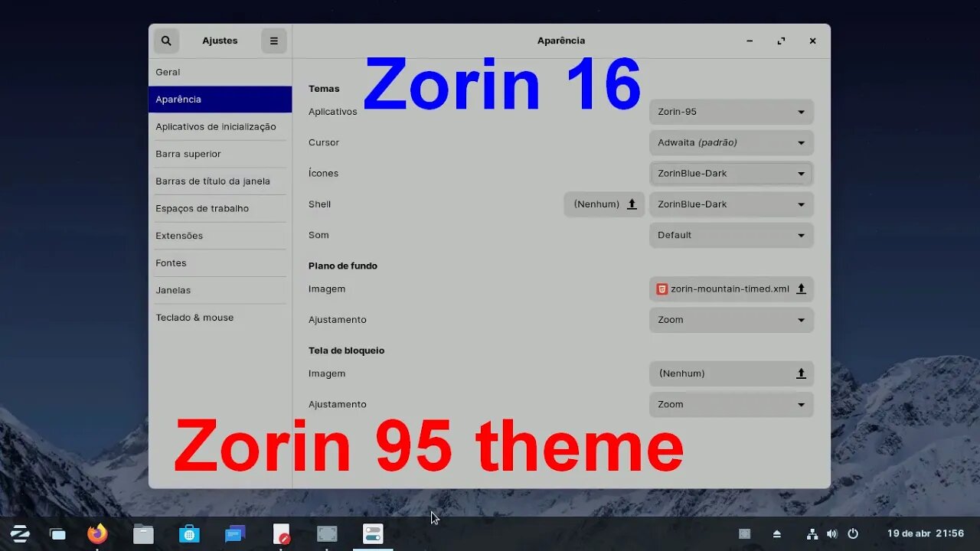This screenshot has height=551, width=980.
Task: Open Fontes section
Action: pos(220,262)
